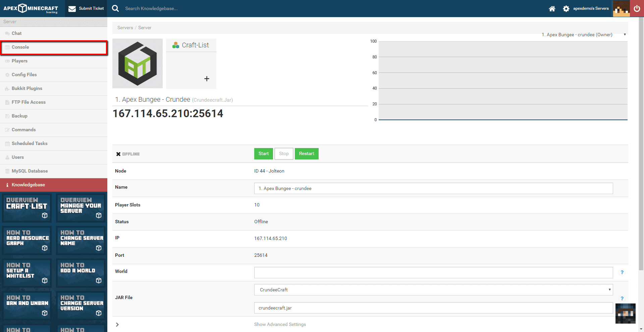
Task: Open Bukkit Plugins in the sidebar
Action: click(x=54, y=89)
